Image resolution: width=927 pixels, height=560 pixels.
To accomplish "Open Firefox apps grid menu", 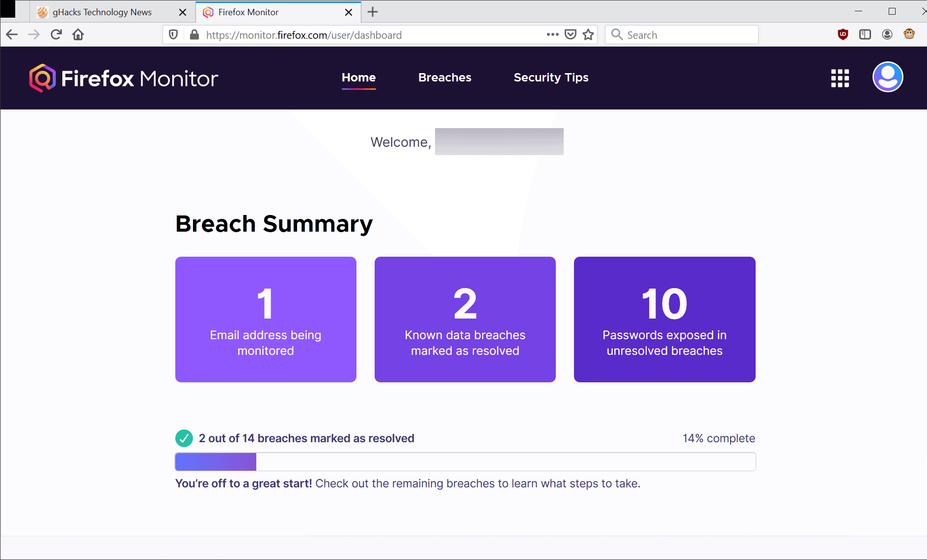I will click(x=840, y=78).
